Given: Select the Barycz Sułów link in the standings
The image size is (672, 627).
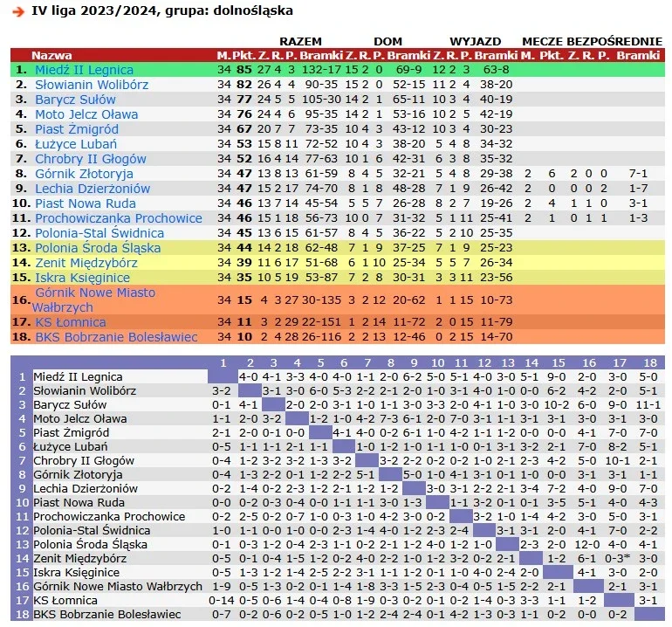Looking at the screenshot, I should coord(75,100).
